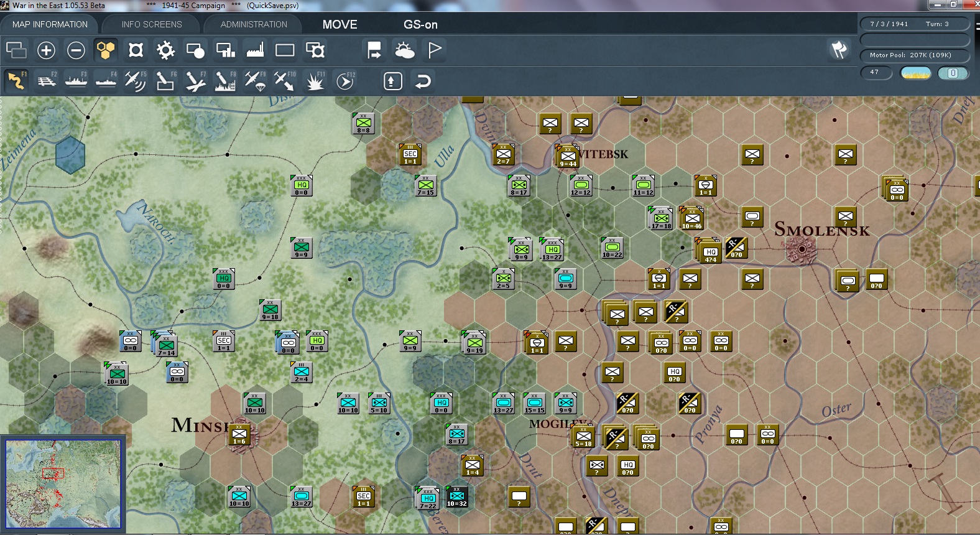980x535 pixels.
Task: Click the undo curved arrow icon
Action: pos(423,81)
